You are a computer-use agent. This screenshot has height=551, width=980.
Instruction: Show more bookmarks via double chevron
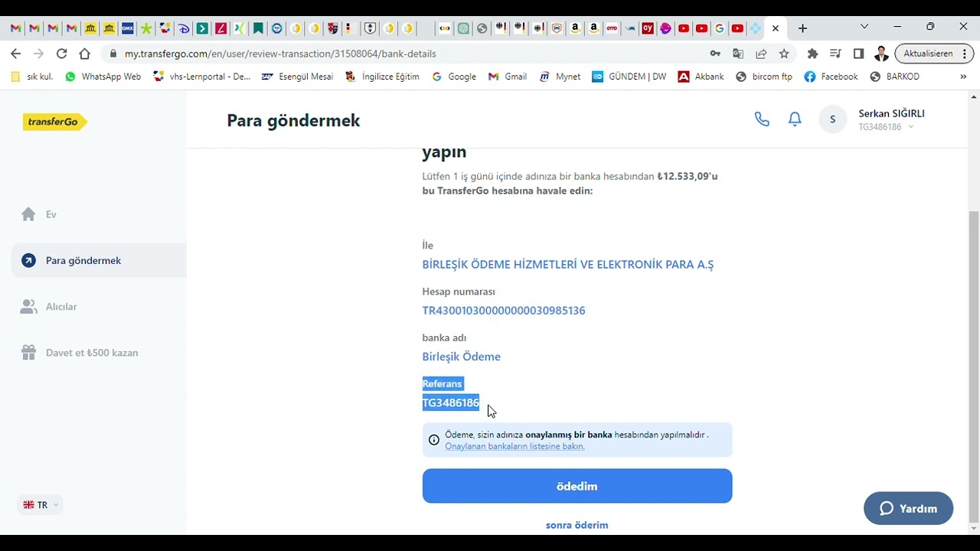pos(963,77)
